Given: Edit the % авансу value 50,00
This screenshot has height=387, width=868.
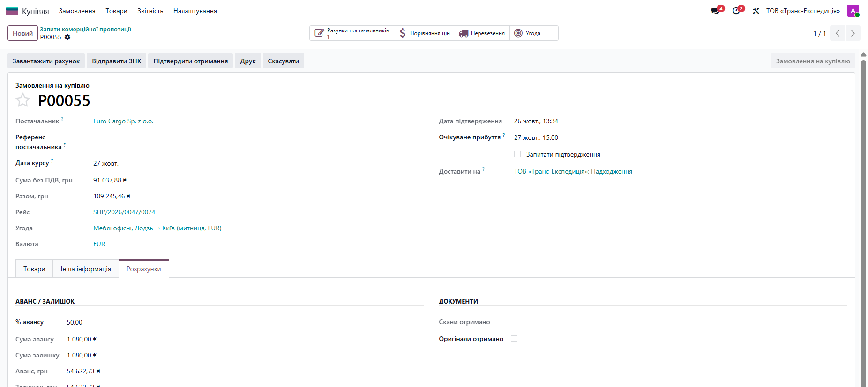Looking at the screenshot, I should (75, 322).
